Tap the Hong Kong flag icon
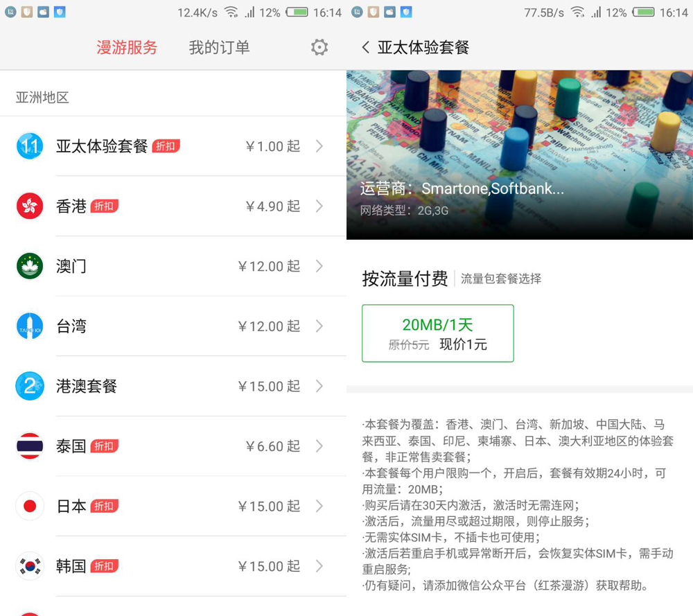 [30, 206]
